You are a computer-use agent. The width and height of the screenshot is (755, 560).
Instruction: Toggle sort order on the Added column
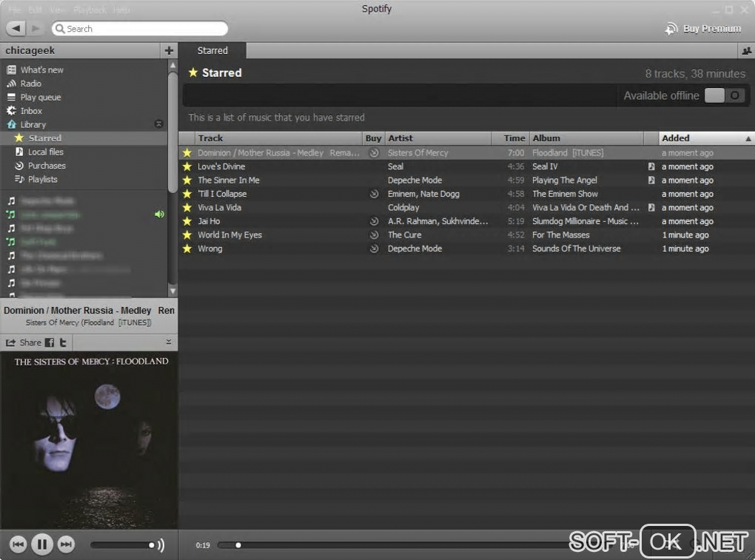click(x=706, y=138)
